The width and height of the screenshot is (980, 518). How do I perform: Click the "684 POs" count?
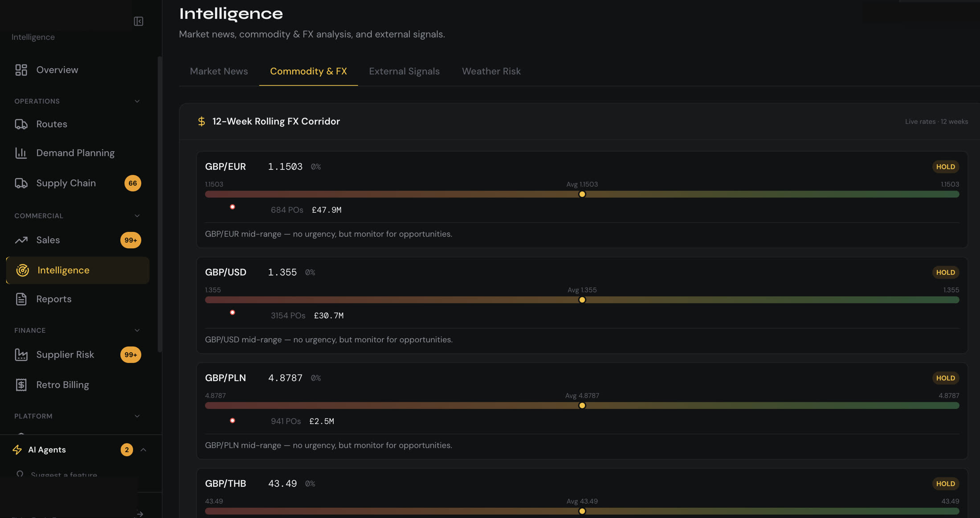[287, 210]
